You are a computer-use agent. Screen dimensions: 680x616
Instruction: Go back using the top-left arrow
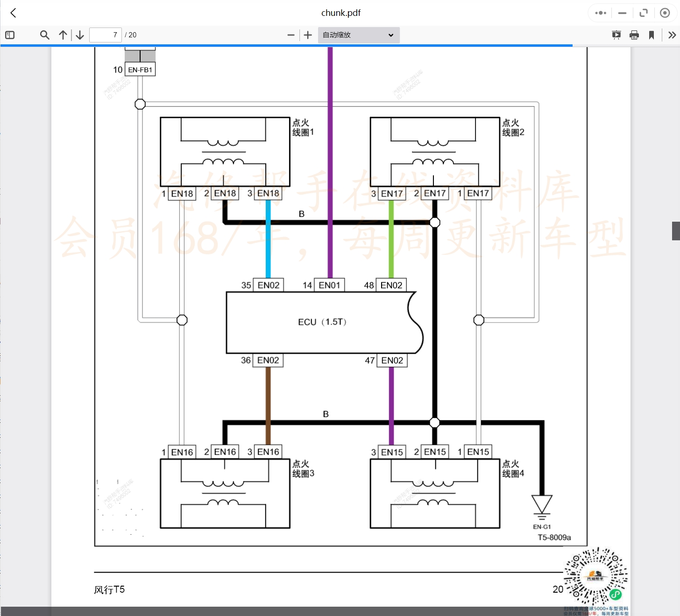pos(13,13)
